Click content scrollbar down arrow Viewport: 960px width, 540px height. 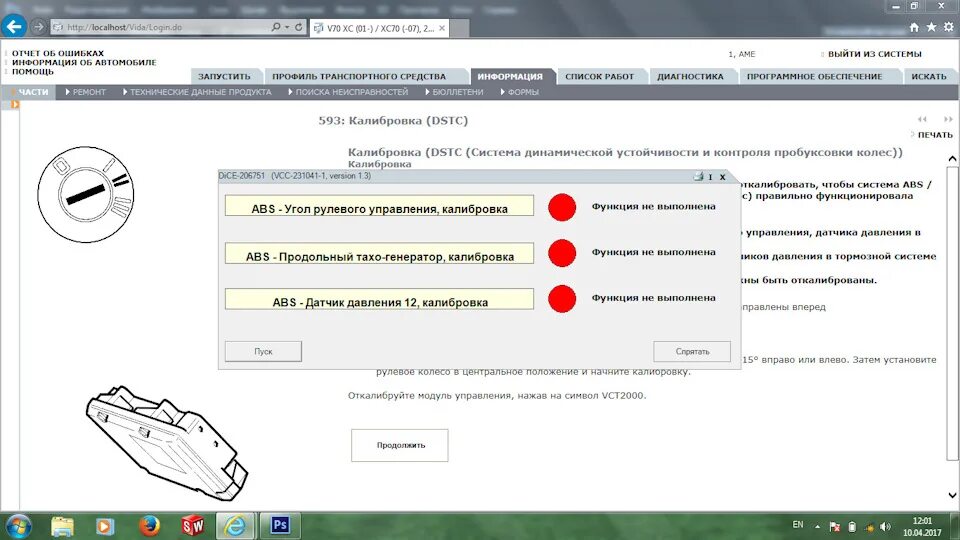point(952,495)
